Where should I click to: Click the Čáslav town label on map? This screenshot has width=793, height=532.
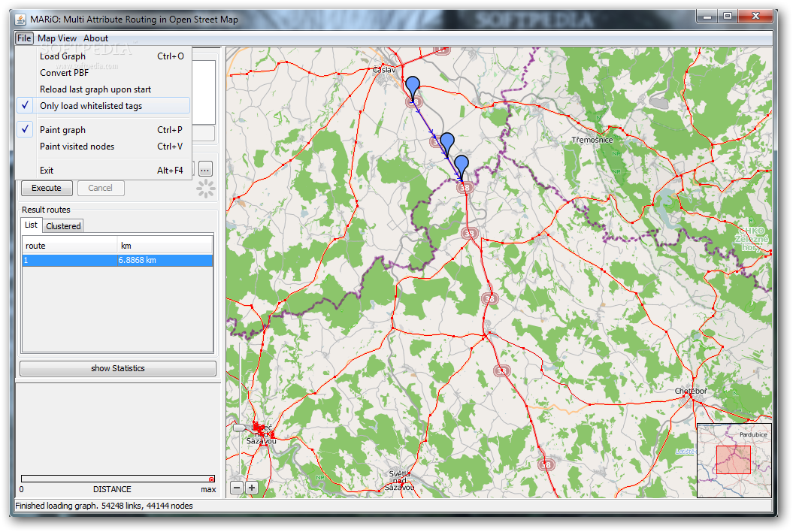(384, 71)
